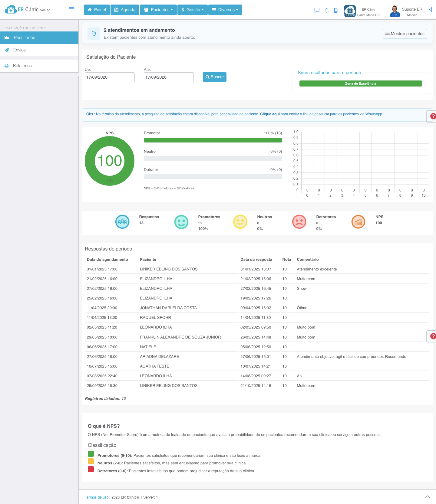Open the Agenda tab
The width and height of the screenshot is (436, 504).
pos(125,10)
